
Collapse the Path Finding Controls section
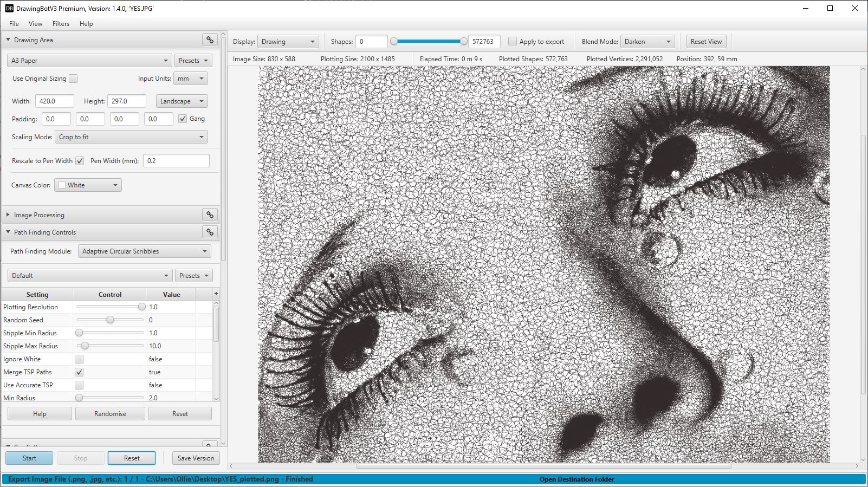pos(8,232)
